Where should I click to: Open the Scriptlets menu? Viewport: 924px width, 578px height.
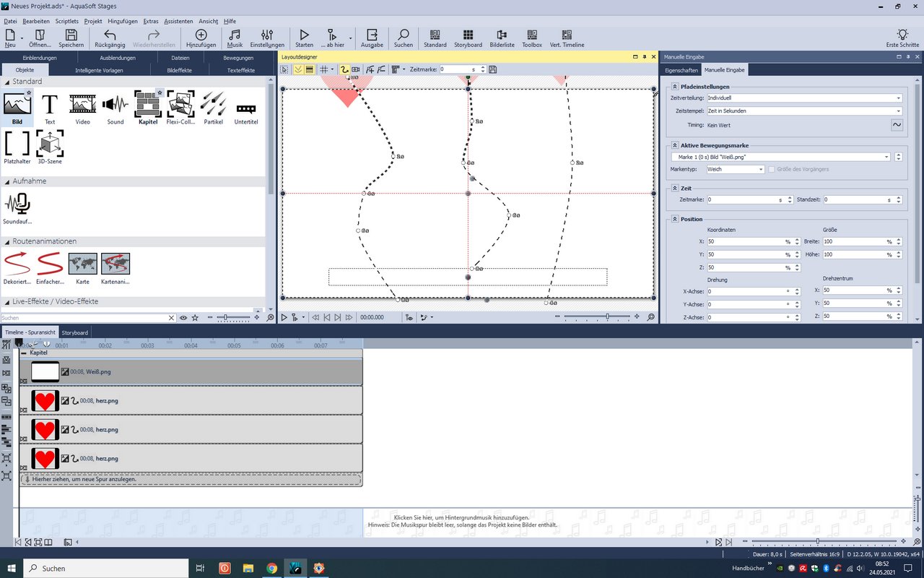[67, 22]
